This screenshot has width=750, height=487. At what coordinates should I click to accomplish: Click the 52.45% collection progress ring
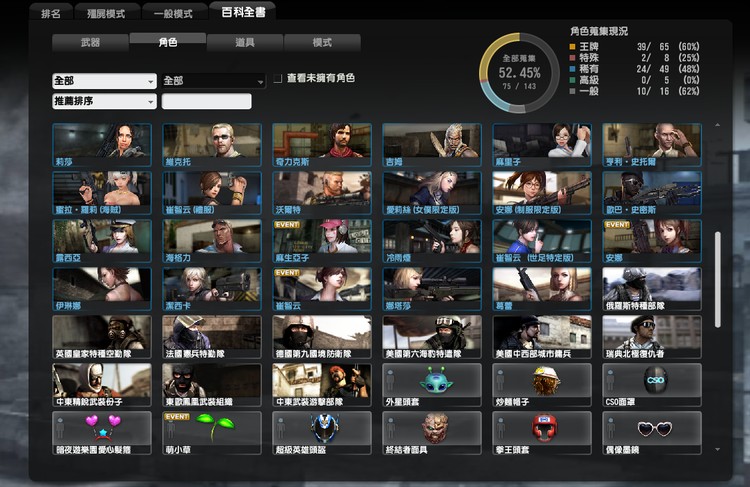point(519,73)
